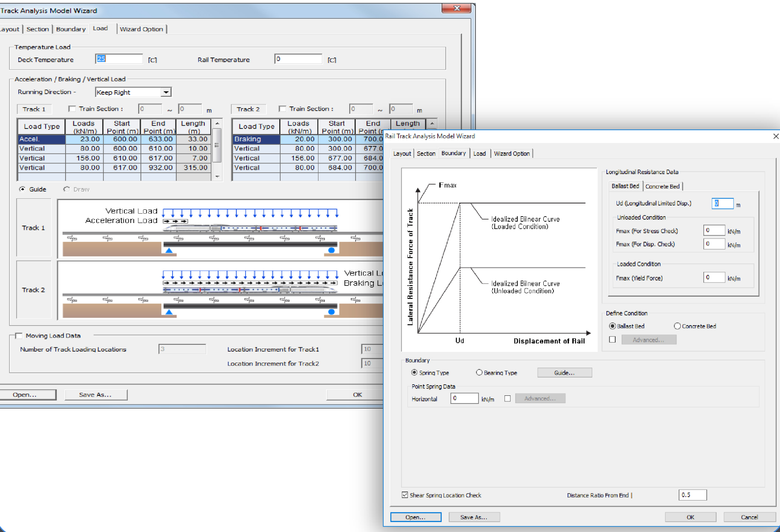The width and height of the screenshot is (780, 532).
Task: Choose Concrete Bed under Define Condition
Action: (677, 326)
